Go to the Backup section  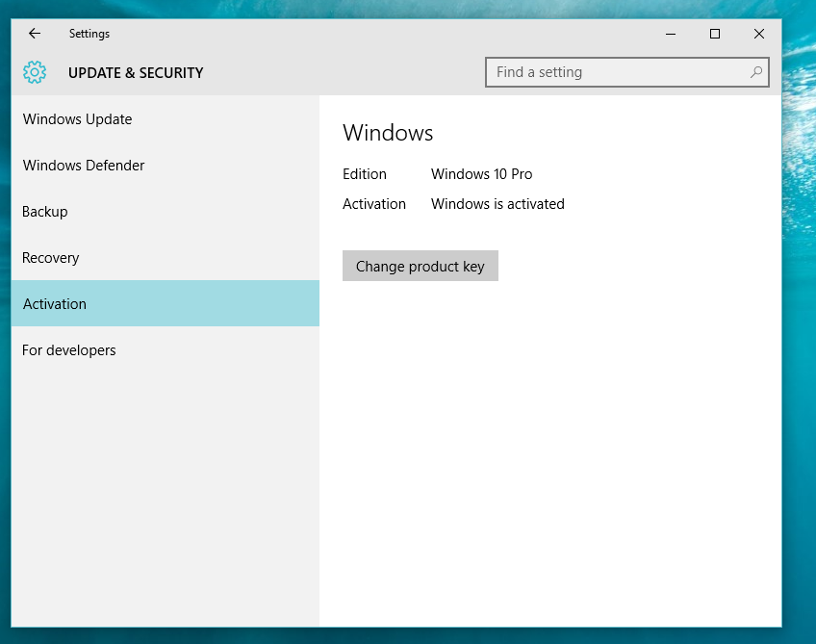click(x=43, y=212)
